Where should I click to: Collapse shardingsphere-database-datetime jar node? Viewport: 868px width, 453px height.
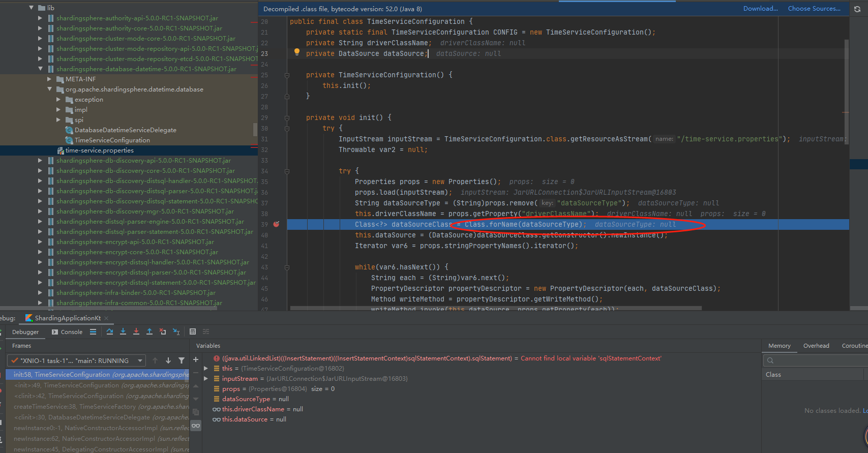click(40, 69)
